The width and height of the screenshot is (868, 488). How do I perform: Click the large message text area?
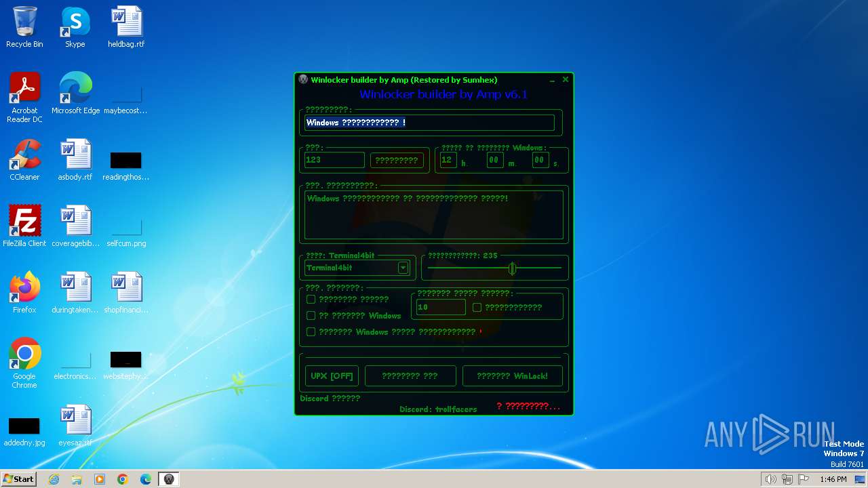[433, 215]
